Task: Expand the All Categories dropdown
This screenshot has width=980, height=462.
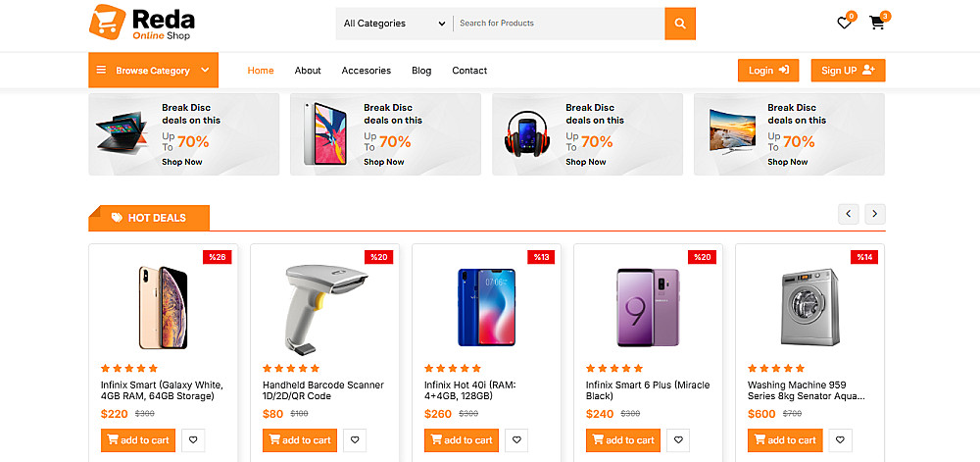Action: (394, 24)
